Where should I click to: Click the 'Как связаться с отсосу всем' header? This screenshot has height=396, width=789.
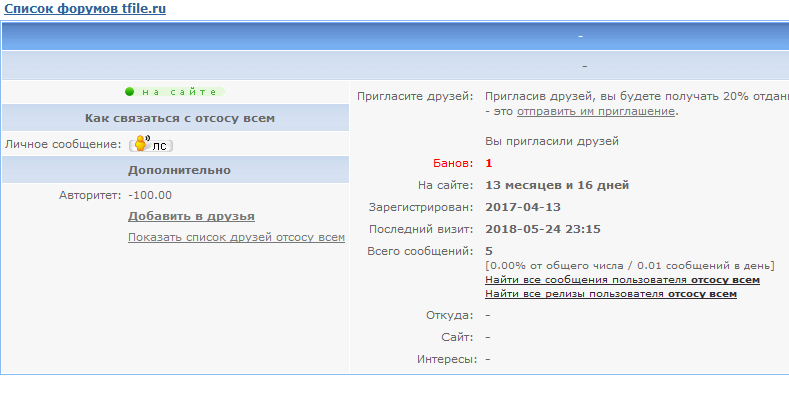click(x=176, y=118)
